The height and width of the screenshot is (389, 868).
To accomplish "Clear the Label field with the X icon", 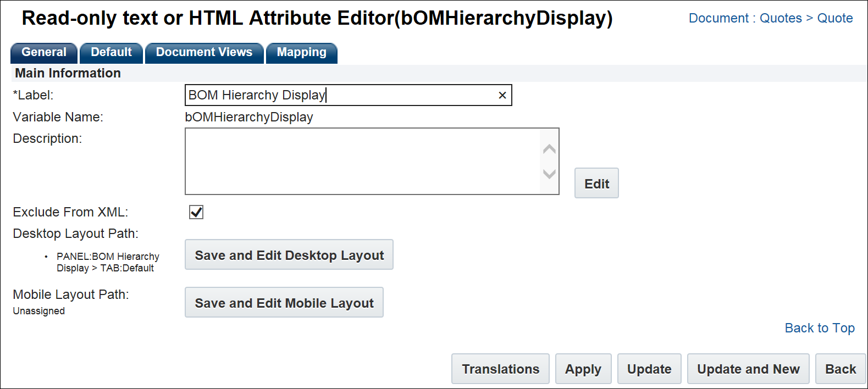I will [x=502, y=95].
